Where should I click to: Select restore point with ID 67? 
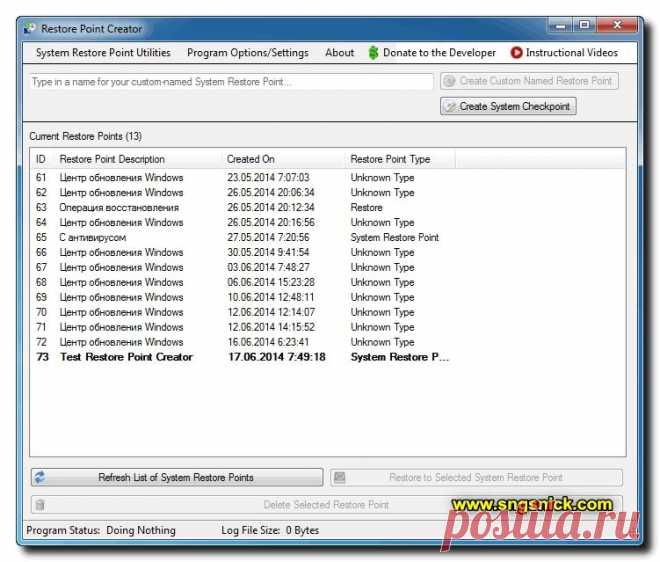[243, 267]
